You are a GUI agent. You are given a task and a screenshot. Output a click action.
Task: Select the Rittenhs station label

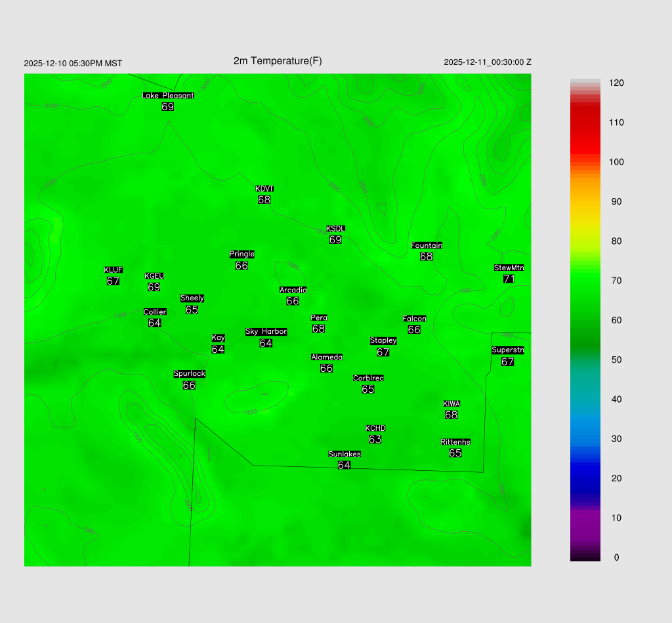(455, 443)
